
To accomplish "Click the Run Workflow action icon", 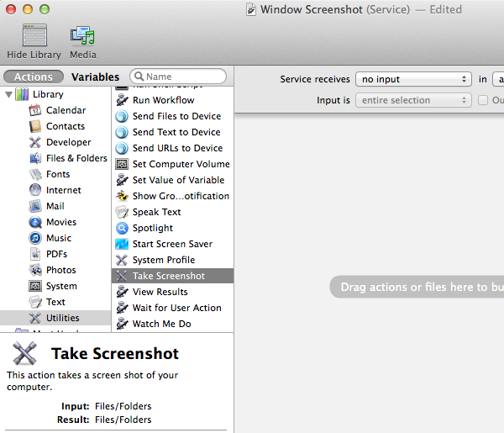I will pyautogui.click(x=122, y=100).
